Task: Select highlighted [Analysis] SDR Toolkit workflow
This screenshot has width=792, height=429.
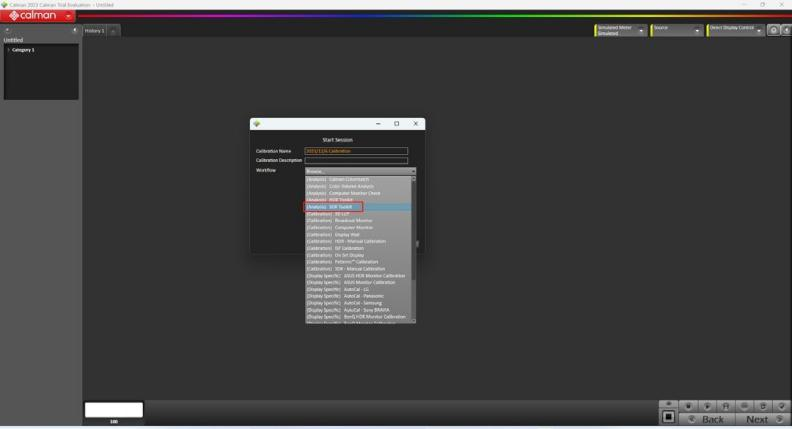Action: pyautogui.click(x=358, y=207)
